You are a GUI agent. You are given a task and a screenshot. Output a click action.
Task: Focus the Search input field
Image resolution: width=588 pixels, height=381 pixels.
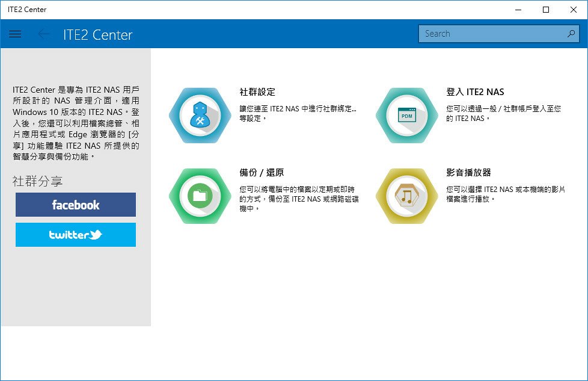click(x=499, y=34)
